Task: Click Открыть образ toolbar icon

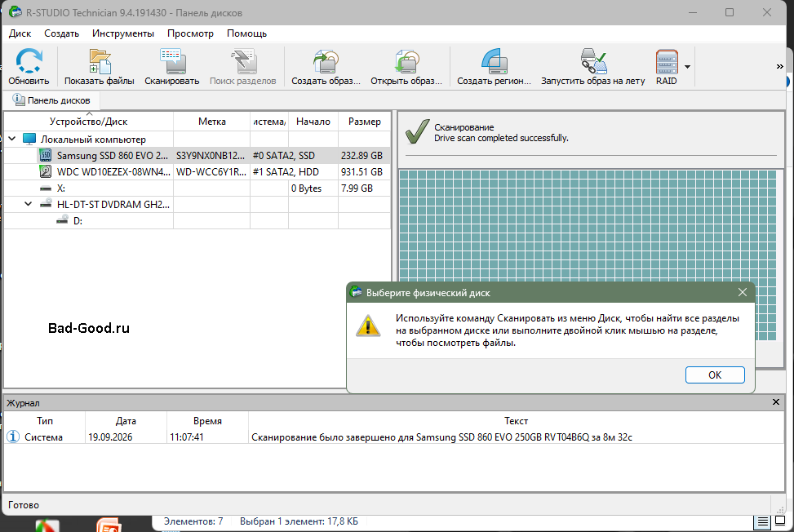Action: tap(406, 61)
